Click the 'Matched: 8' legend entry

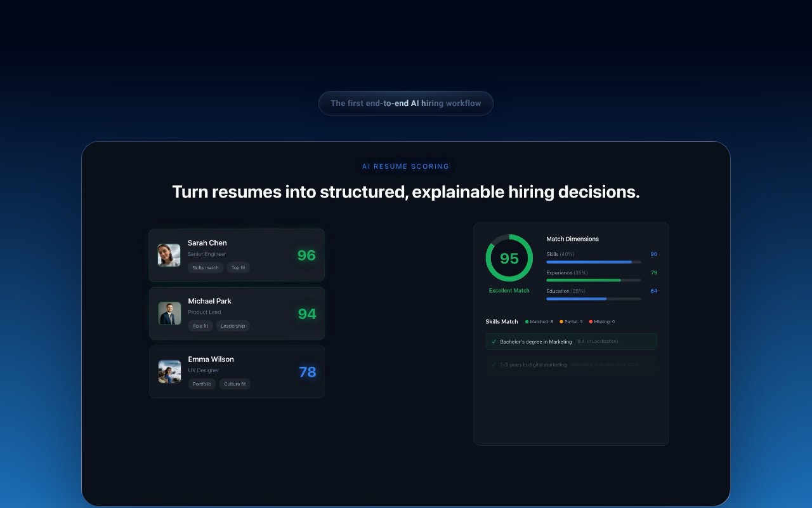(539, 322)
